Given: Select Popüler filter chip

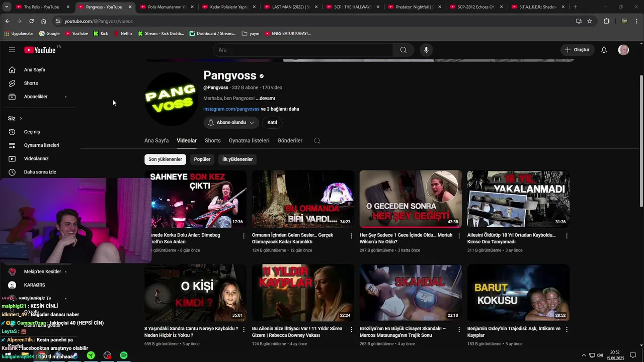Looking at the screenshot, I should 202,159.
